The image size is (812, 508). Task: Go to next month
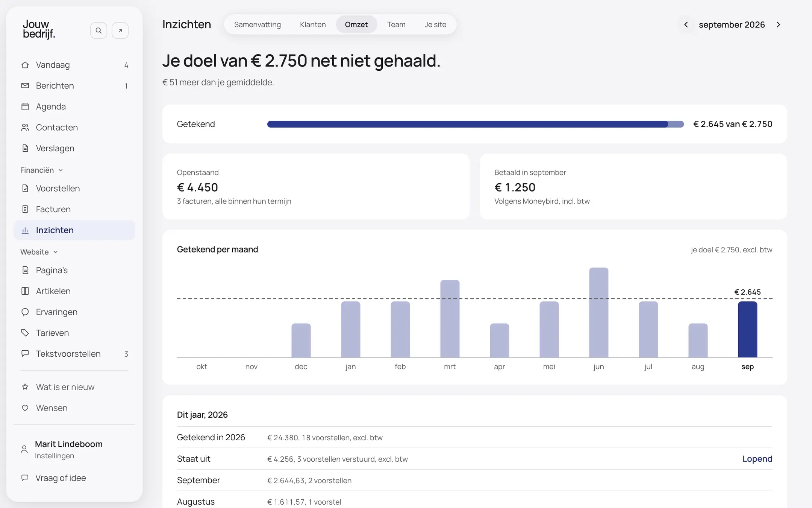tap(779, 24)
